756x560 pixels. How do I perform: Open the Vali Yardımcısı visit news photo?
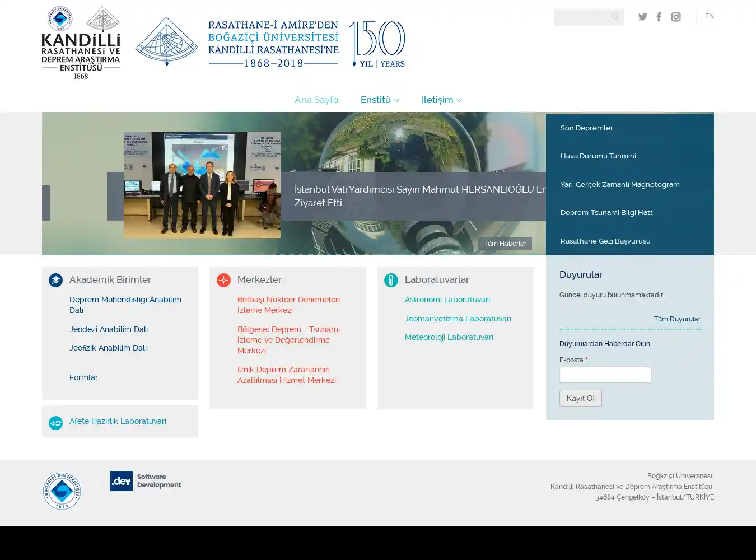coord(202,185)
